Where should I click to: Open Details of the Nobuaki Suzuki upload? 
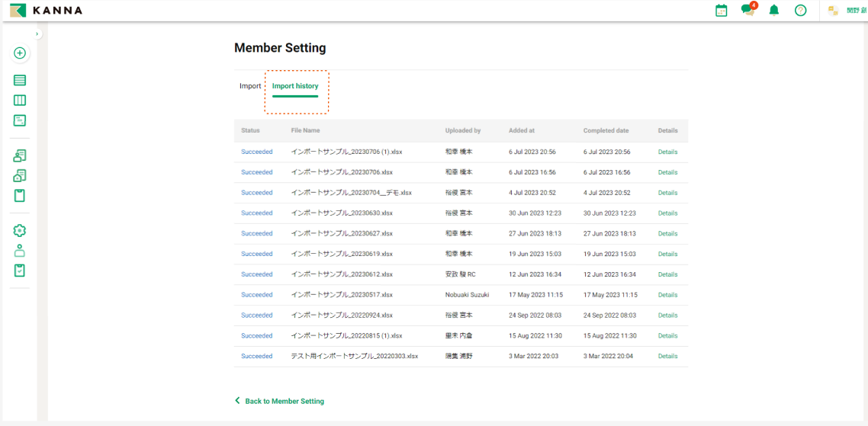pos(667,295)
